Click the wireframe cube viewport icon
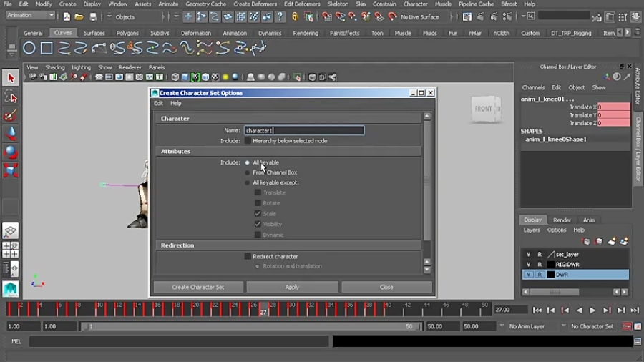Viewport: 644px width, 362px height. tap(175, 77)
